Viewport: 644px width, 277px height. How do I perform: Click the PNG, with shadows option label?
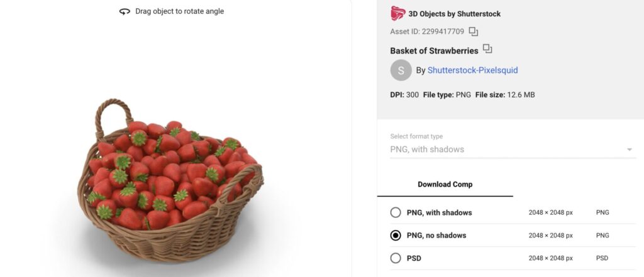(439, 212)
